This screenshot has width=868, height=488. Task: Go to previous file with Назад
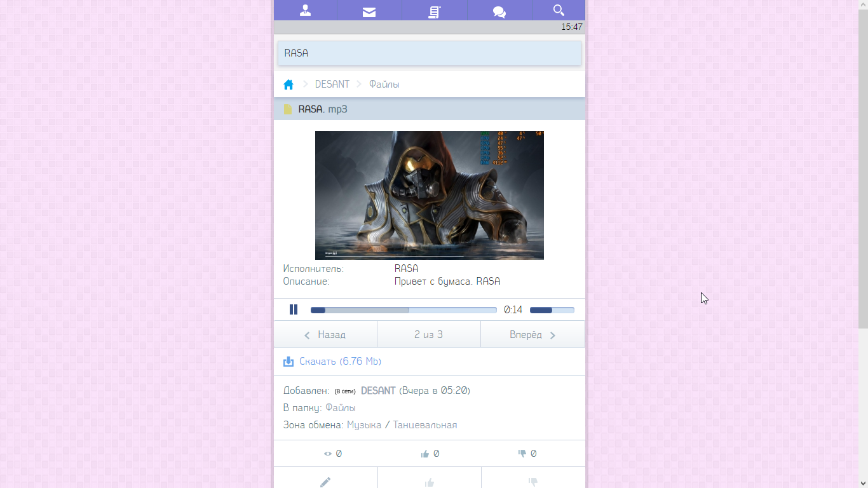(325, 335)
